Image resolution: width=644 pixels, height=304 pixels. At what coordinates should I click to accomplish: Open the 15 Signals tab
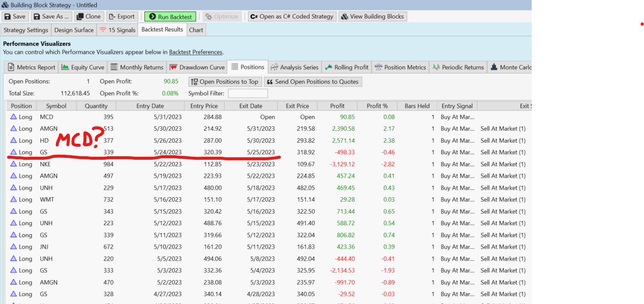(x=117, y=29)
